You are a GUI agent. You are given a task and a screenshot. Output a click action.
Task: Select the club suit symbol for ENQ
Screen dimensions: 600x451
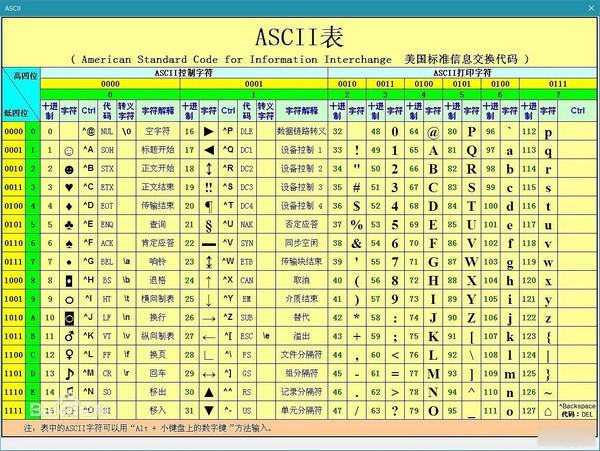point(68,223)
